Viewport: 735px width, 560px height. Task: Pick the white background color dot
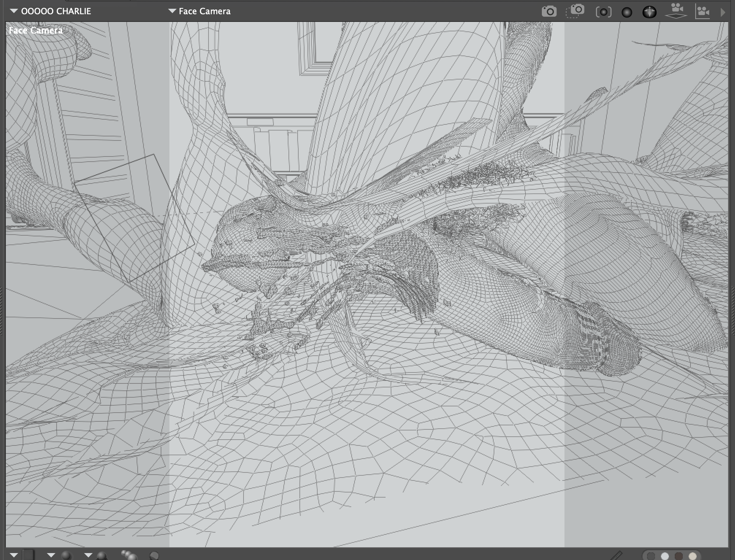[665, 556]
